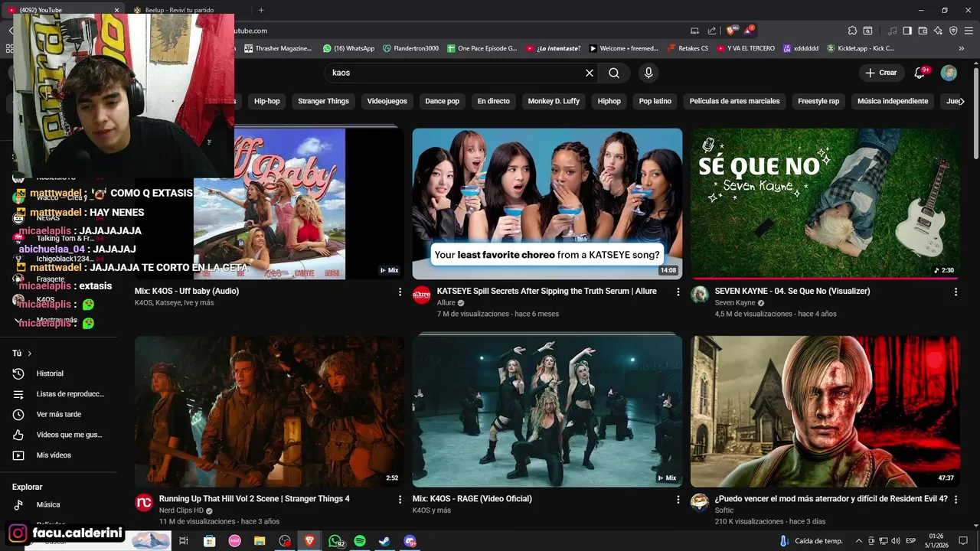Open Spotify from the taskbar
Viewport: 980px width, 551px height.
pyautogui.click(x=360, y=541)
